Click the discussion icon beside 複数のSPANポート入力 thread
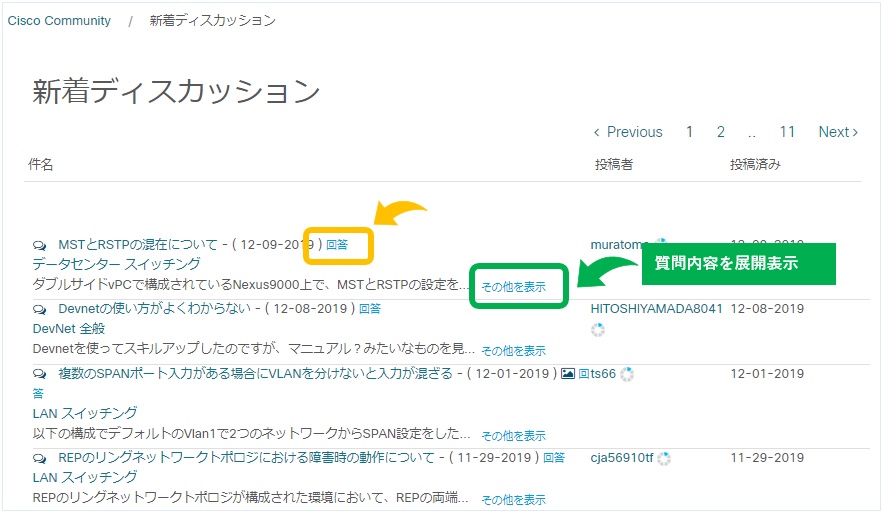Screen dimensions: 883x513 (x=39, y=374)
